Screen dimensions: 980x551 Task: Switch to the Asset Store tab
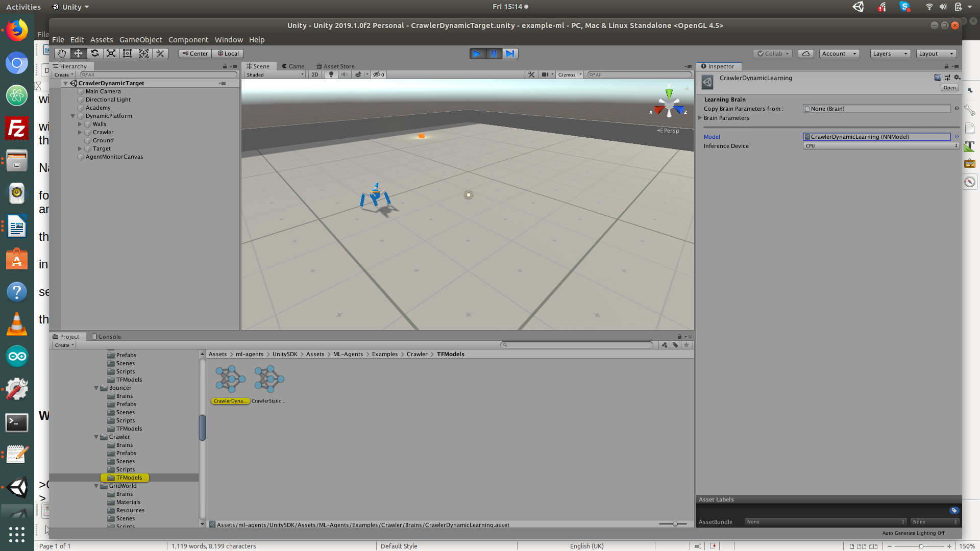(335, 66)
